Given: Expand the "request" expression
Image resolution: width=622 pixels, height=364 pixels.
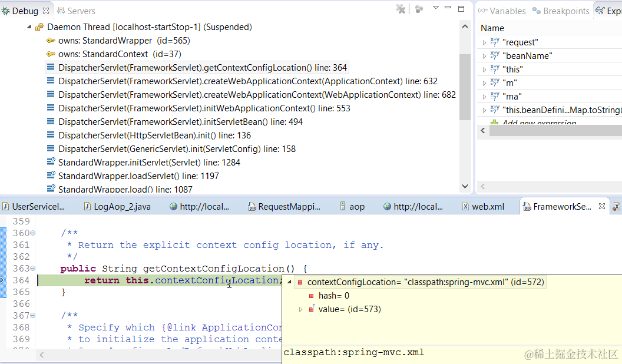Looking at the screenshot, I should pos(484,42).
